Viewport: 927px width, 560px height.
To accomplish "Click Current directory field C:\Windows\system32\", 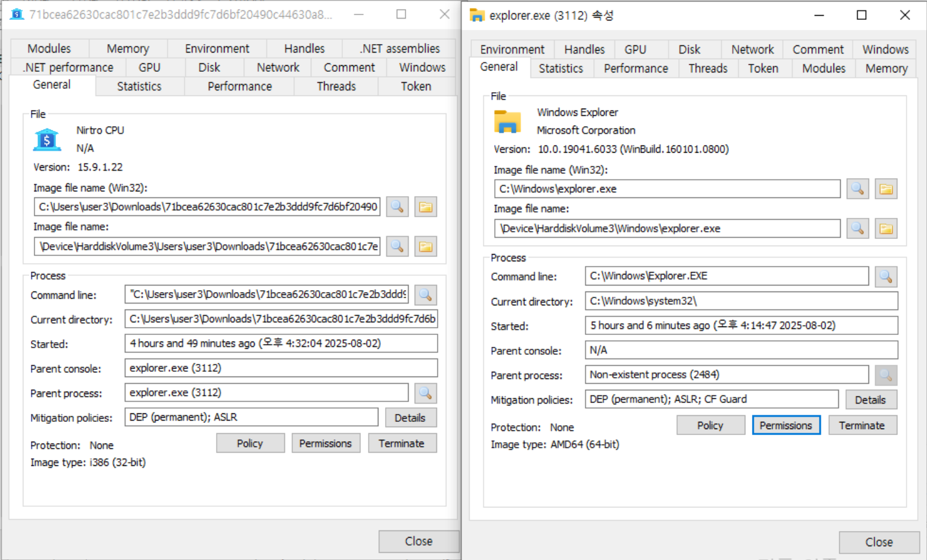I will coord(741,301).
